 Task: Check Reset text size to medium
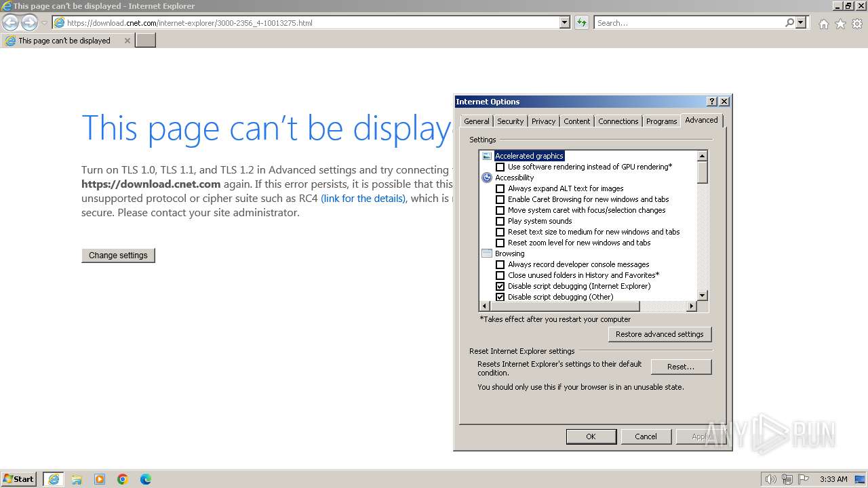(x=500, y=232)
